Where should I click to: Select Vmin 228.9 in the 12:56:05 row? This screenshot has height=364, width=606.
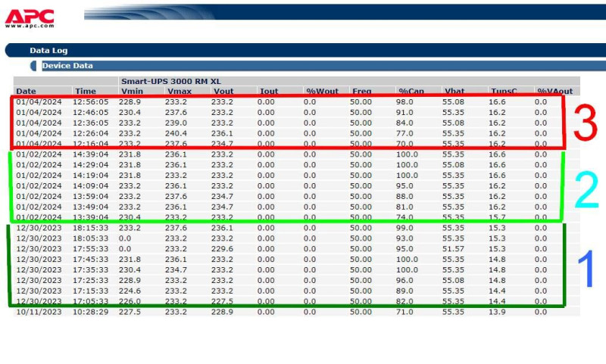[130, 102]
